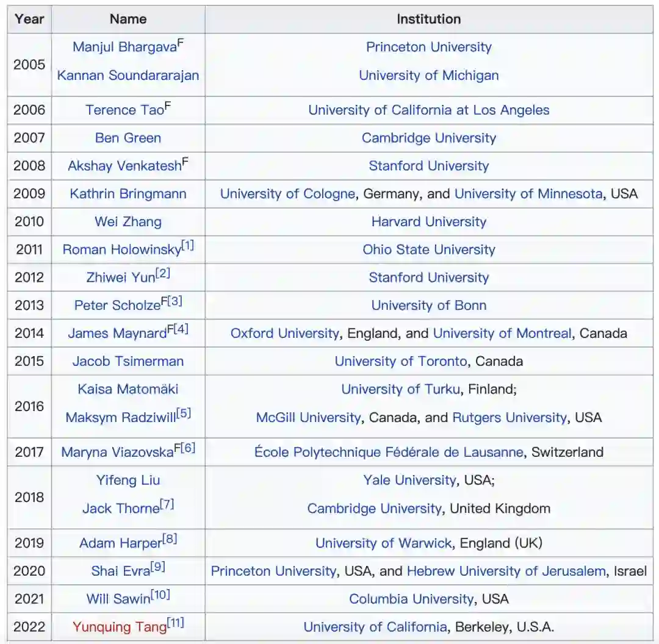Follow footnote reference [8]
The image size is (659, 644).
pos(170,539)
